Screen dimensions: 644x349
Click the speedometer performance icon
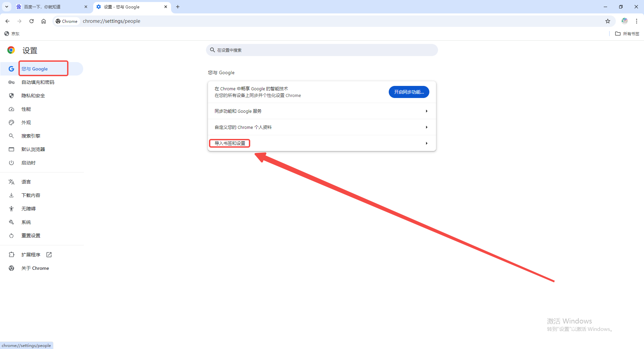pos(11,109)
